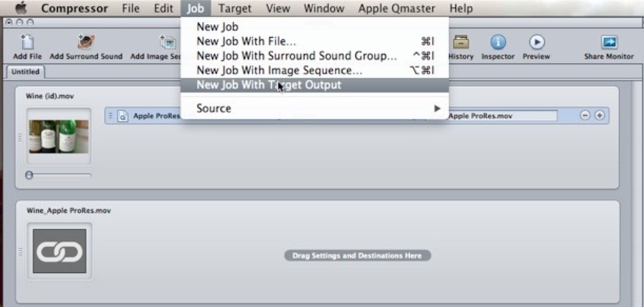
Task: Choose New Job With Target Output
Action: 269,85
